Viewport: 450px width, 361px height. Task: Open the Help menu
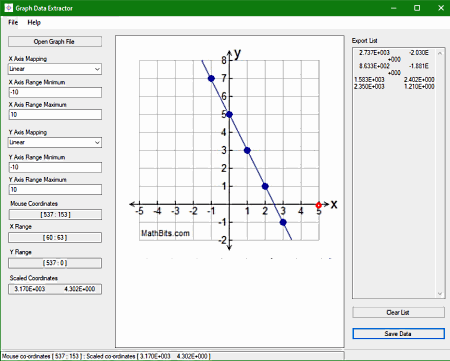tap(34, 23)
